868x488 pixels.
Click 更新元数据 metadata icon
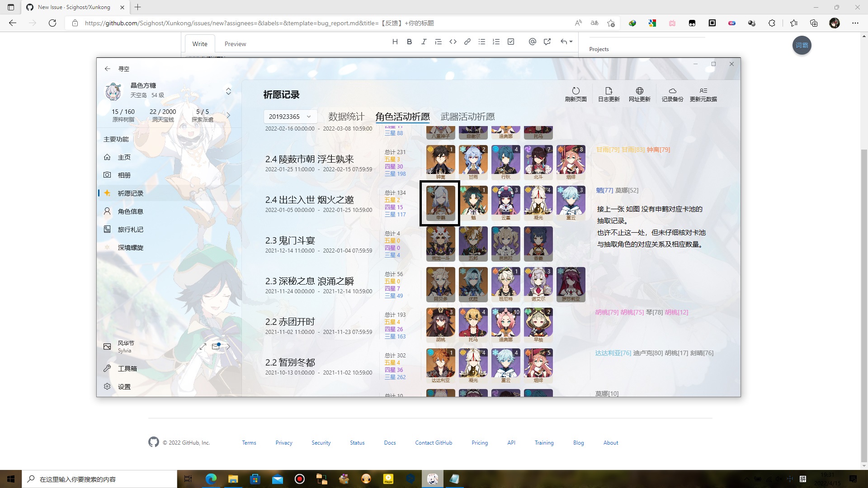[703, 94]
